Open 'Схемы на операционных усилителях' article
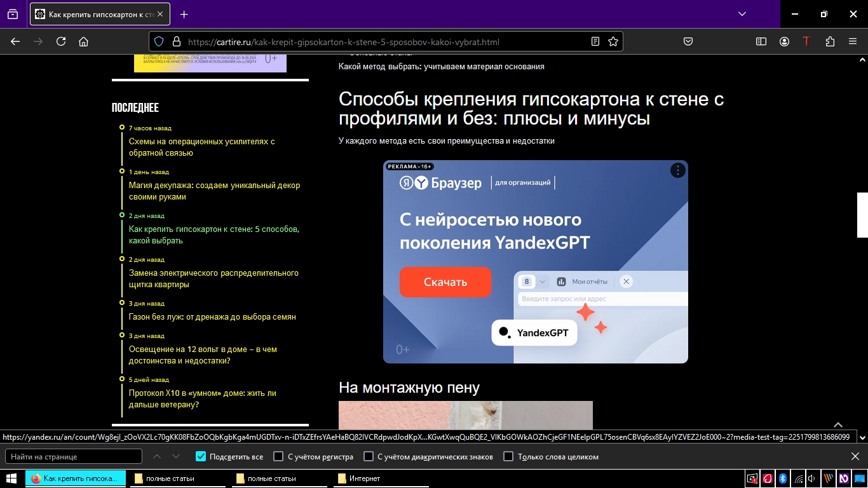The width and height of the screenshot is (868, 488). [x=201, y=147]
